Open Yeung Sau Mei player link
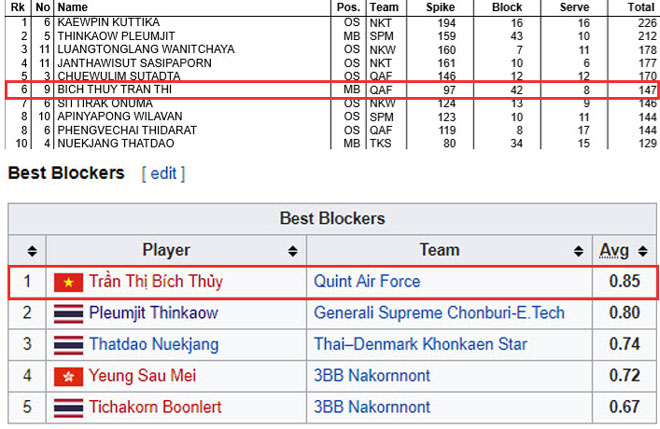 coord(142,376)
